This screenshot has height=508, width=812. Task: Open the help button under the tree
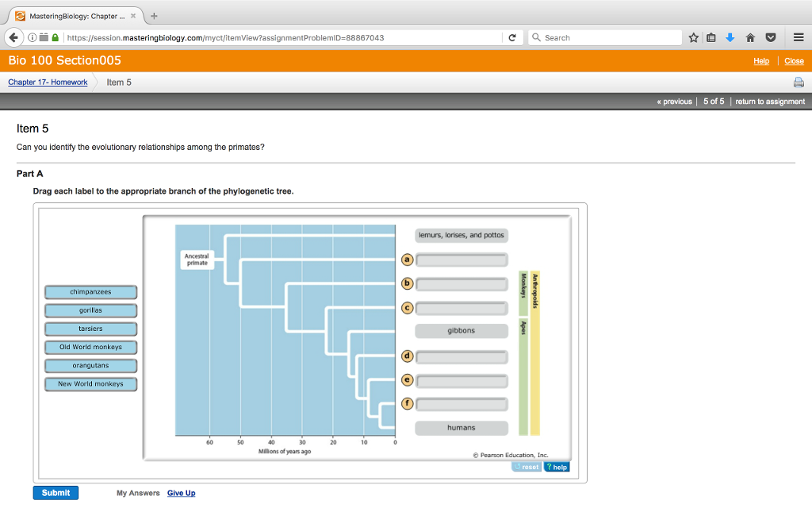556,467
